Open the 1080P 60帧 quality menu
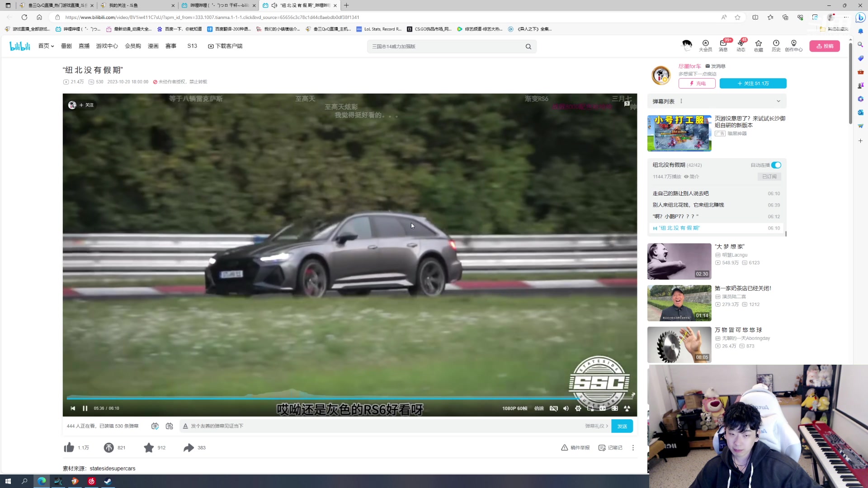 point(514,408)
